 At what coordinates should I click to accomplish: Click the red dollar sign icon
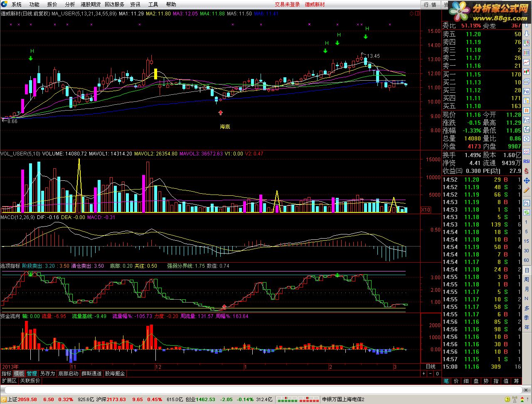click(x=527, y=170)
